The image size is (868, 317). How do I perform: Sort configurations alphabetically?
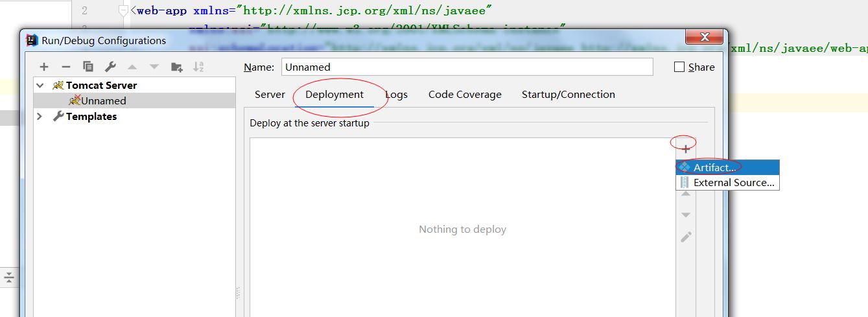[199, 67]
